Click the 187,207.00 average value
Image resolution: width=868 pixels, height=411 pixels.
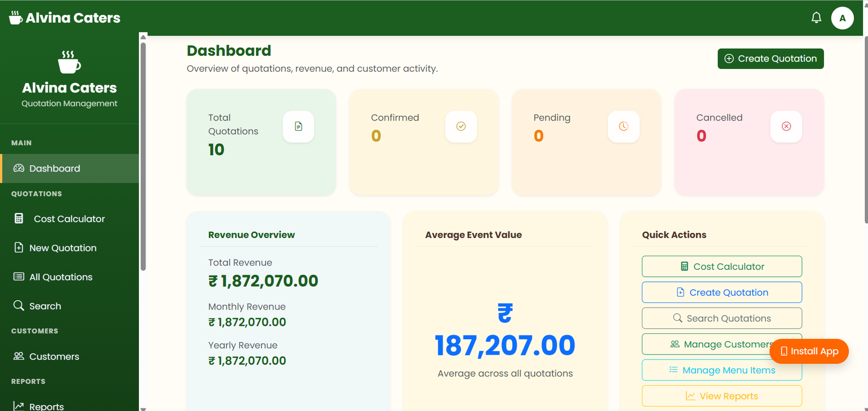505,345
